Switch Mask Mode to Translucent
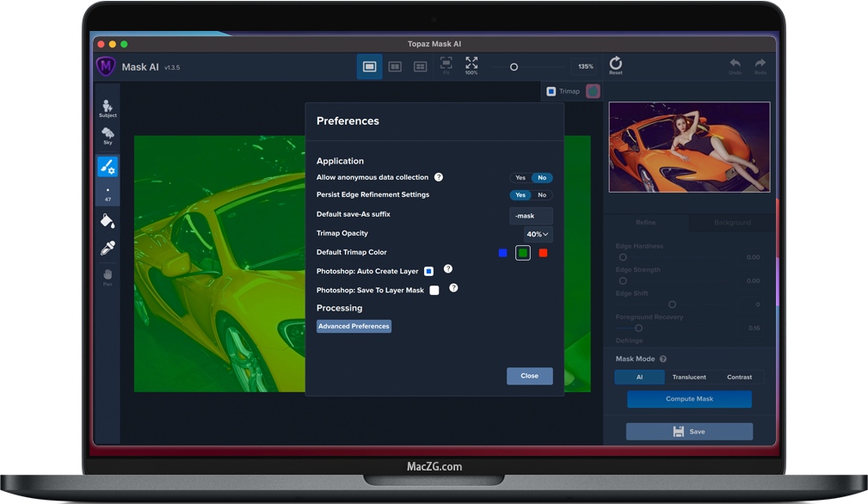The width and height of the screenshot is (868, 504). click(689, 377)
